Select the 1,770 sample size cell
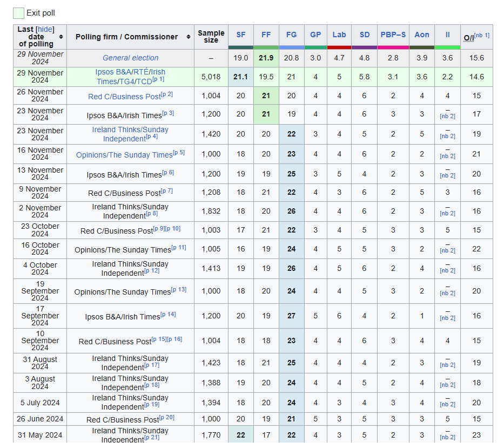Screen dimensions: 504x443 (211, 435)
